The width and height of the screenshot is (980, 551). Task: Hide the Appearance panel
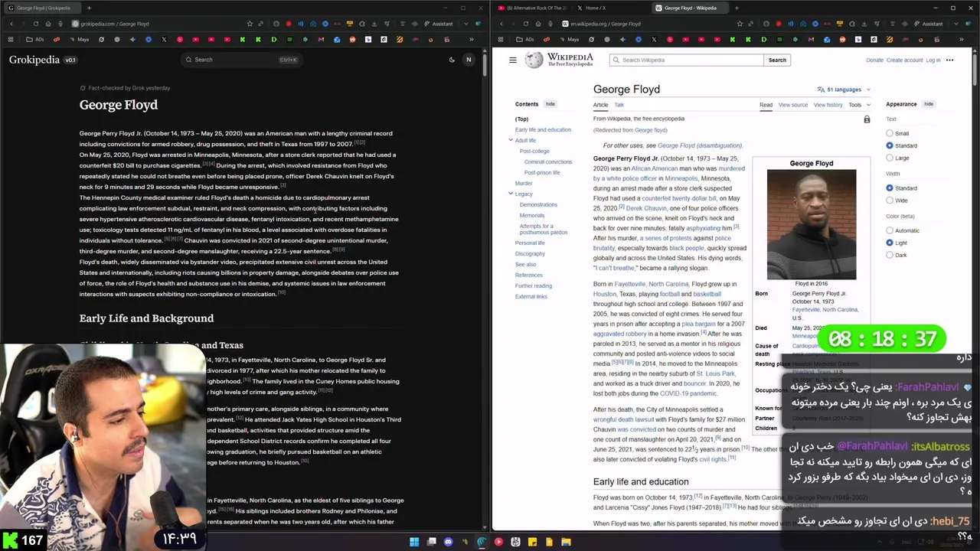(928, 104)
